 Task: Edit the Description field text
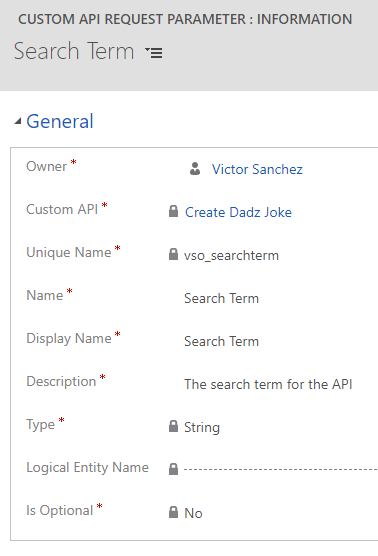(268, 384)
